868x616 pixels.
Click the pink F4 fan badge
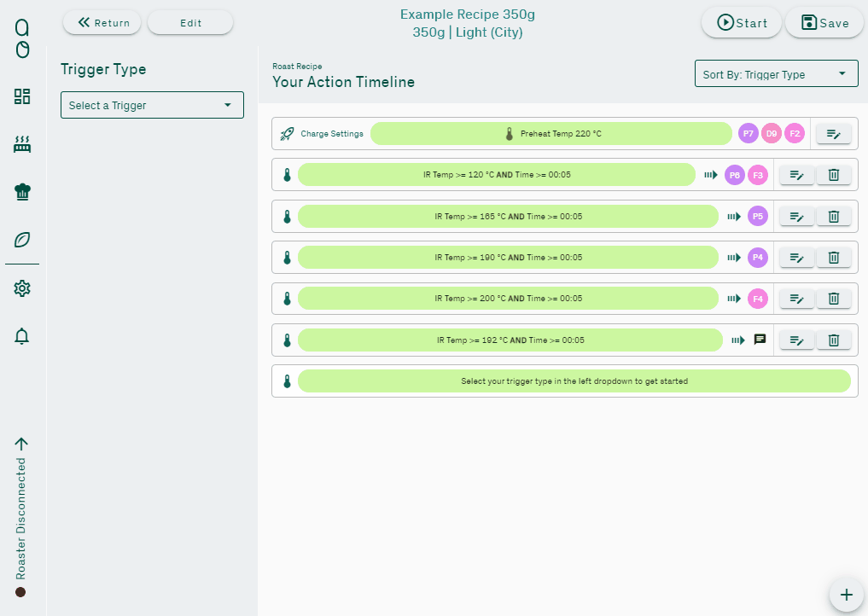[758, 299]
